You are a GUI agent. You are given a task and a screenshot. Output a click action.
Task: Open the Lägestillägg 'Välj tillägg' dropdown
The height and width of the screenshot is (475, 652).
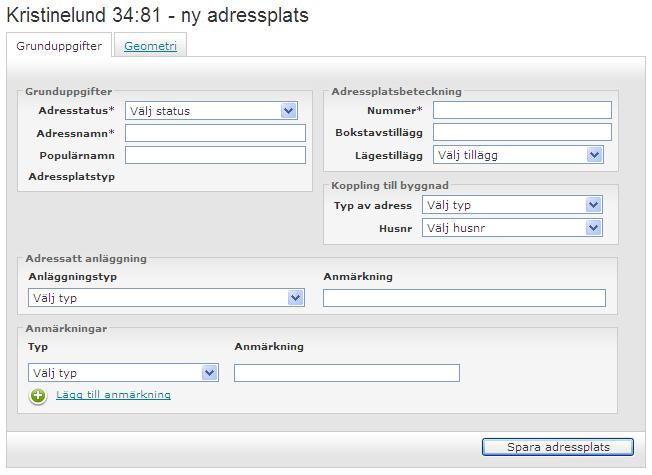tap(518, 155)
